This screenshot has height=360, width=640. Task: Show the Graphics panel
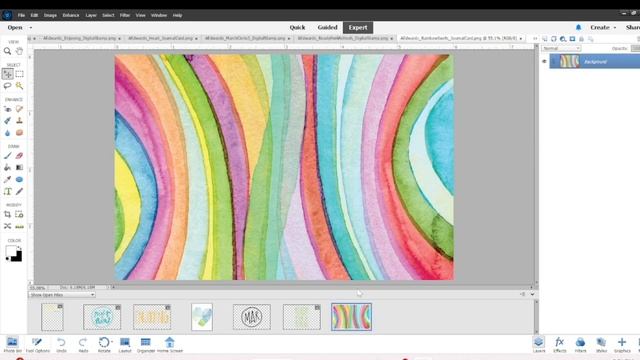pyautogui.click(x=622, y=344)
